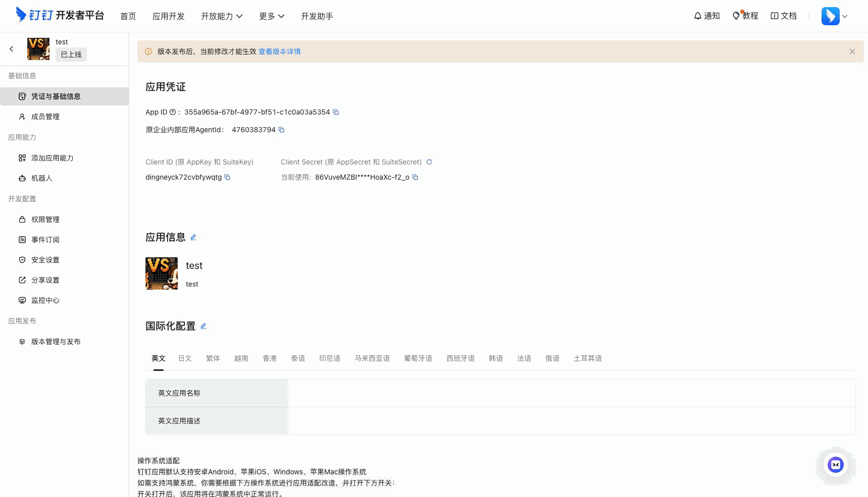Select the 日文 language tab
The width and height of the screenshot is (868, 497).
pyautogui.click(x=185, y=358)
